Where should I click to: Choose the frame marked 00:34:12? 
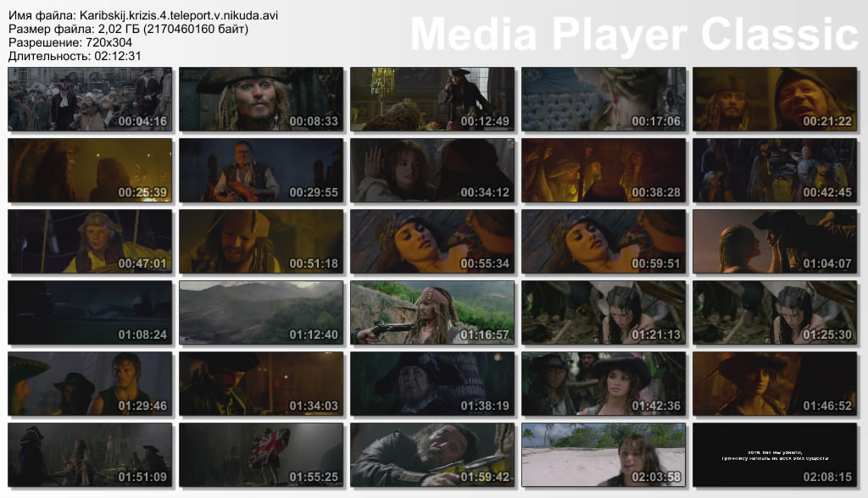tap(432, 170)
